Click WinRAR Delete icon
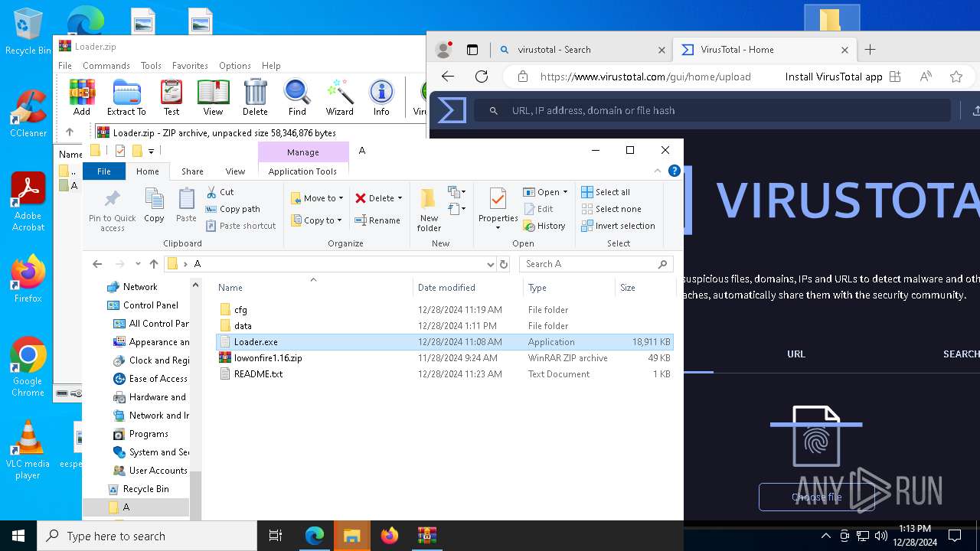 255,97
